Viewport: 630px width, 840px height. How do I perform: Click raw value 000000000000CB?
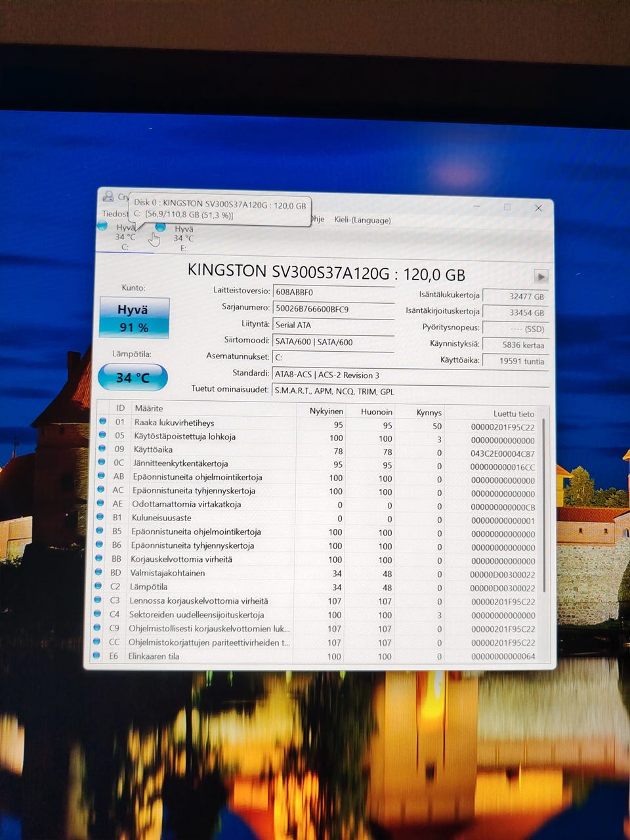[x=503, y=507]
